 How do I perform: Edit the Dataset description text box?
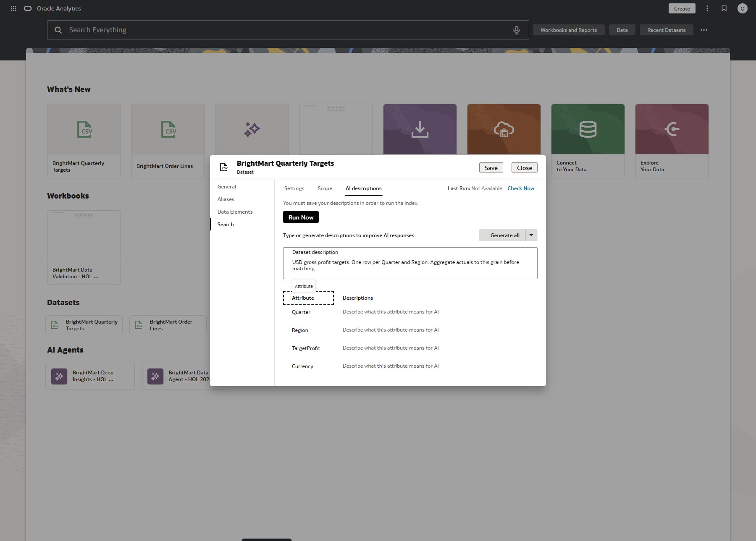(410, 263)
